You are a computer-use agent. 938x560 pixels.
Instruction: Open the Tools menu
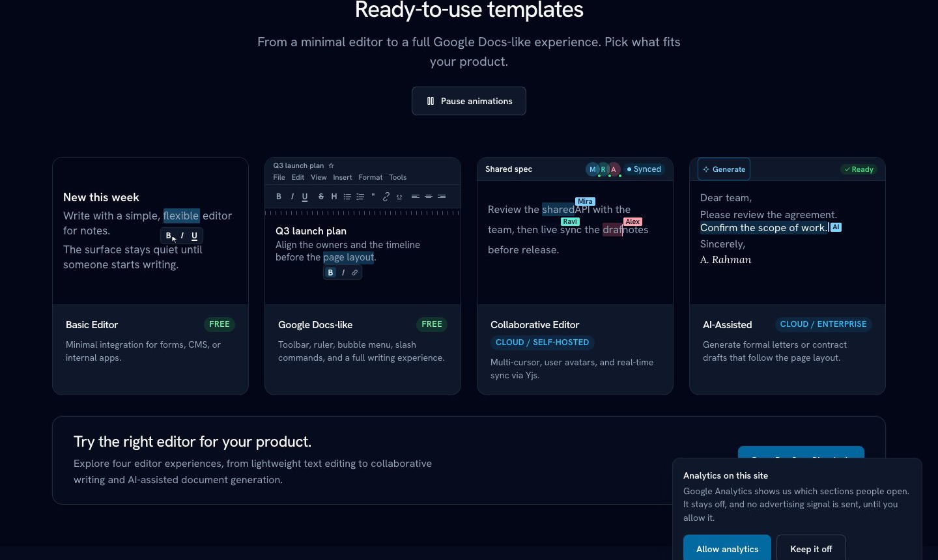coord(397,177)
